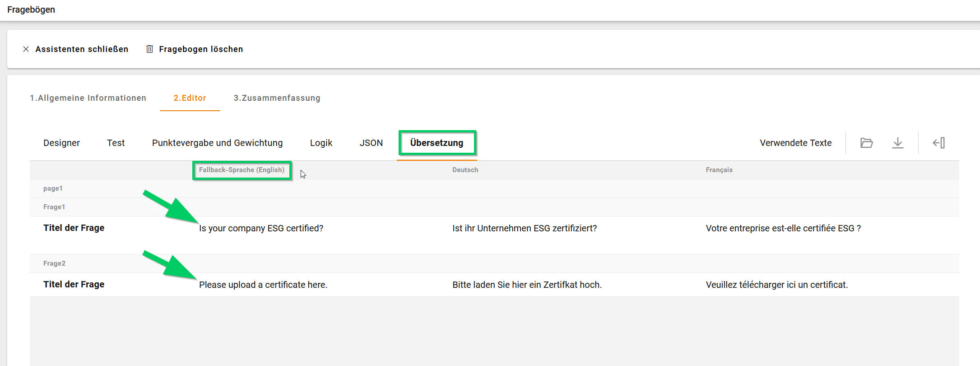Click the open folder import icon
The image size is (980, 366).
pos(866,143)
